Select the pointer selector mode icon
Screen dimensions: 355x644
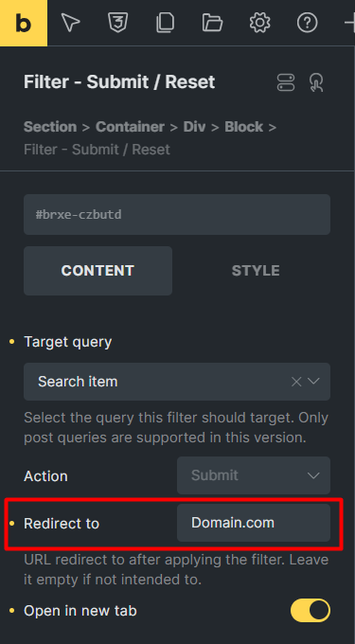coord(70,23)
